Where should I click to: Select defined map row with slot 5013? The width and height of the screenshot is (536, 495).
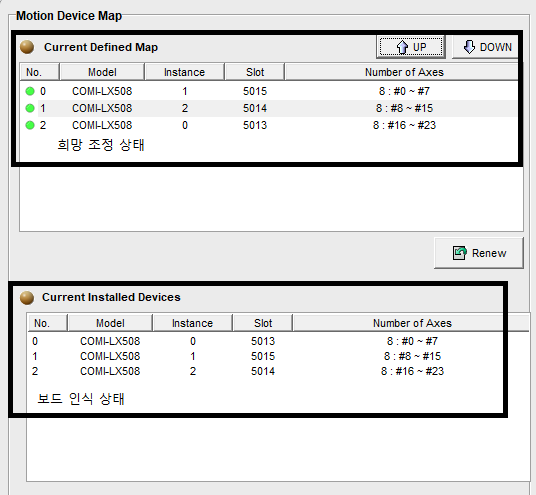[x=268, y=125]
